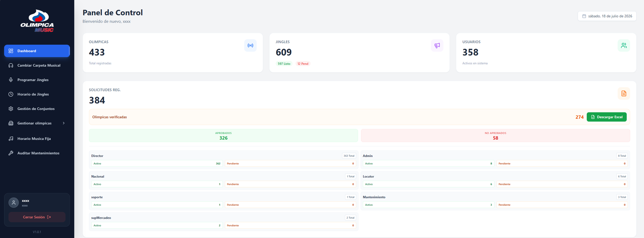
Task: Click the 6 Total badge for Locutor
Action: [622, 177]
